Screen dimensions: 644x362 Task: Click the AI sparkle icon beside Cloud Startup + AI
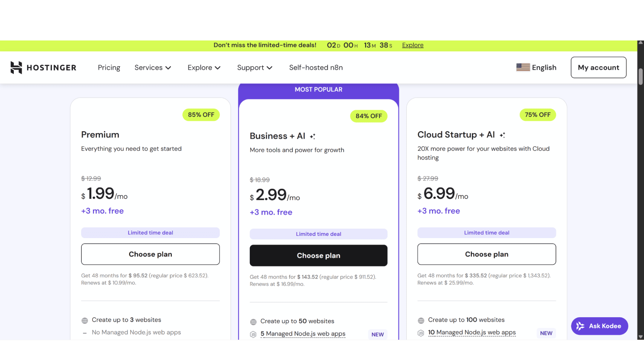pos(502,135)
